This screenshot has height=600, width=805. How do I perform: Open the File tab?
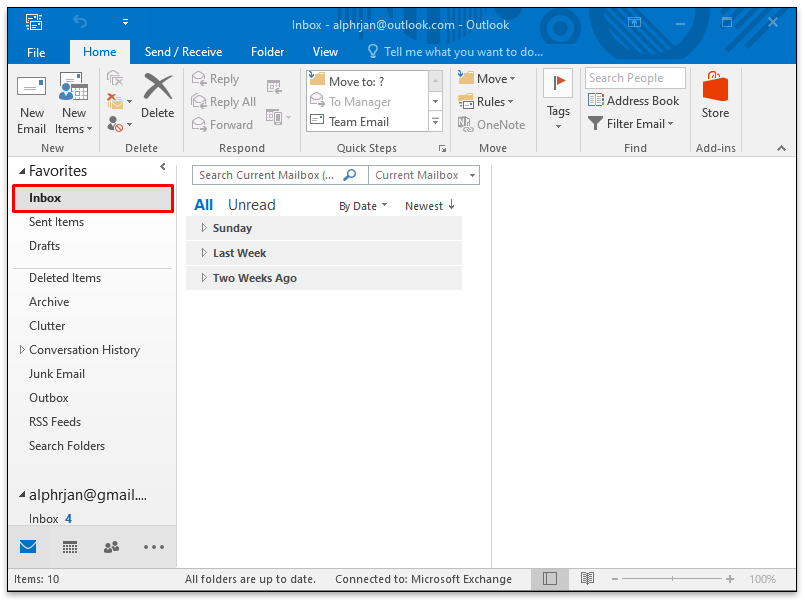tap(36, 52)
